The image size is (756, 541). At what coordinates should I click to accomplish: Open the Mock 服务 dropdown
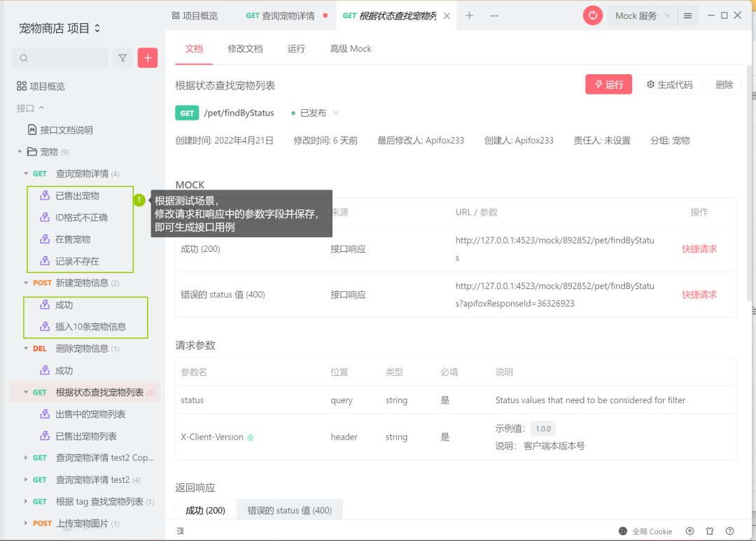[x=643, y=16]
